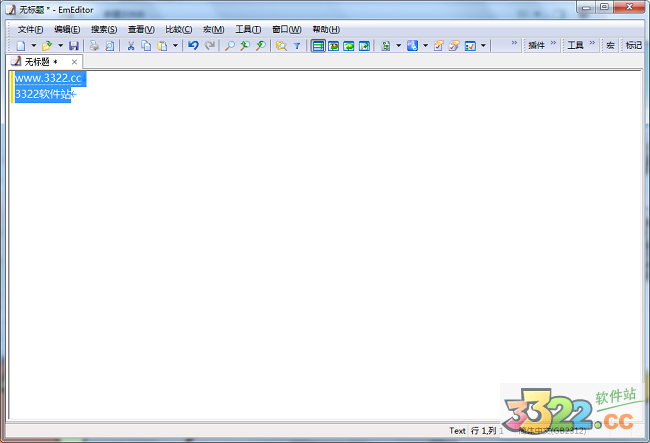Click the blue encoding globe icon
650x443 pixels.
pyautogui.click(x=412, y=46)
